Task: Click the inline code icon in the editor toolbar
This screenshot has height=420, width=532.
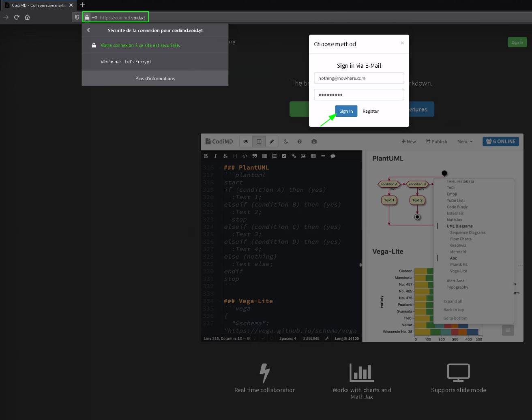Action: click(245, 156)
